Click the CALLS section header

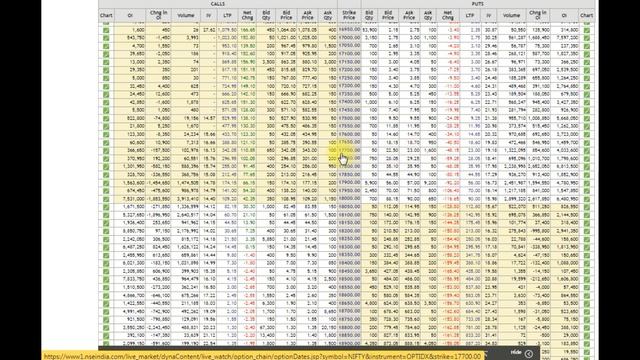point(218,4)
